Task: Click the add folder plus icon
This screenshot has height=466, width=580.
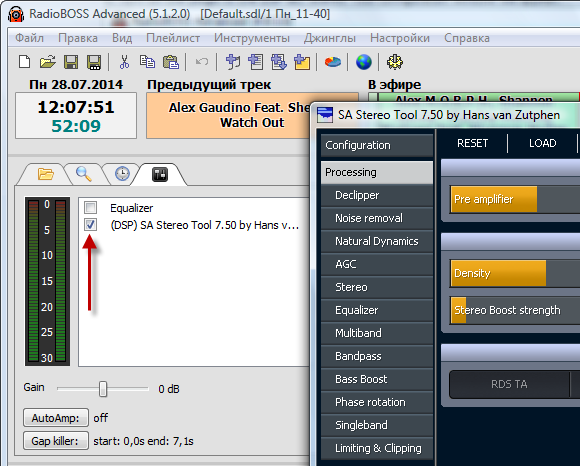Action: [302, 62]
